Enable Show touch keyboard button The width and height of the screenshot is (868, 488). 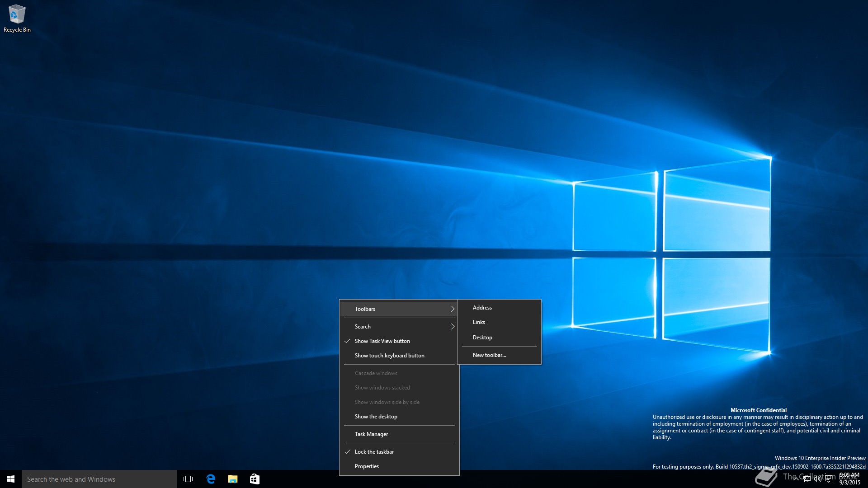pos(399,356)
